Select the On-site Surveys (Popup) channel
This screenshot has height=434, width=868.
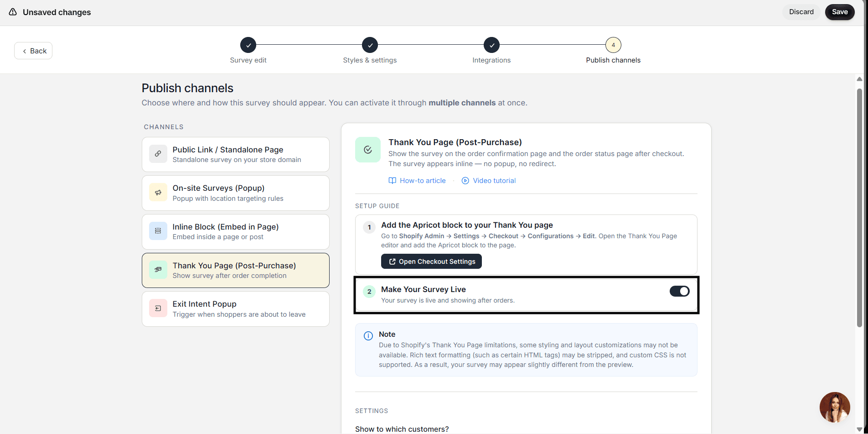tap(236, 193)
